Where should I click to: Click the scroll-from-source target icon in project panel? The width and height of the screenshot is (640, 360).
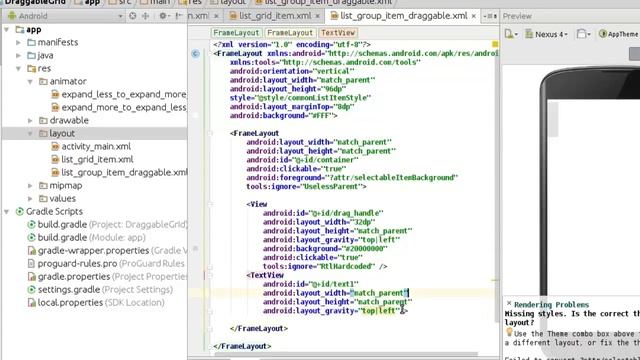coord(133,16)
